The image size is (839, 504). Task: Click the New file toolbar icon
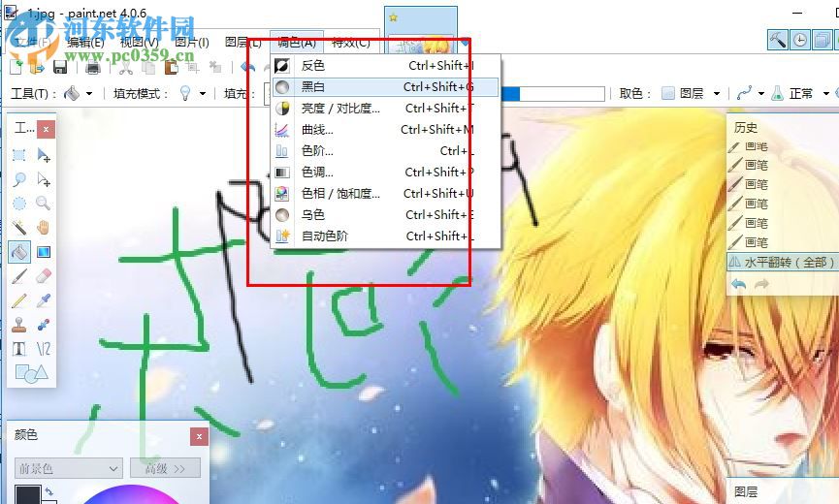16,67
